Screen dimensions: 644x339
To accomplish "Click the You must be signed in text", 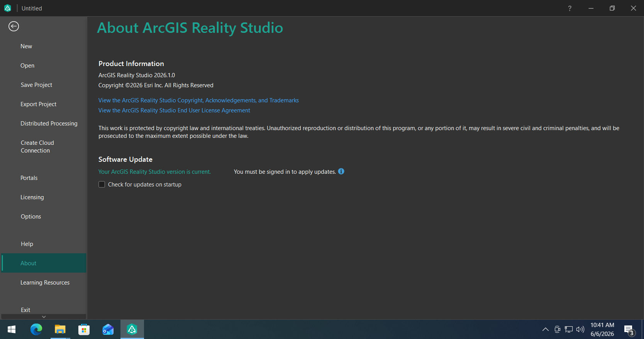I will (x=285, y=172).
